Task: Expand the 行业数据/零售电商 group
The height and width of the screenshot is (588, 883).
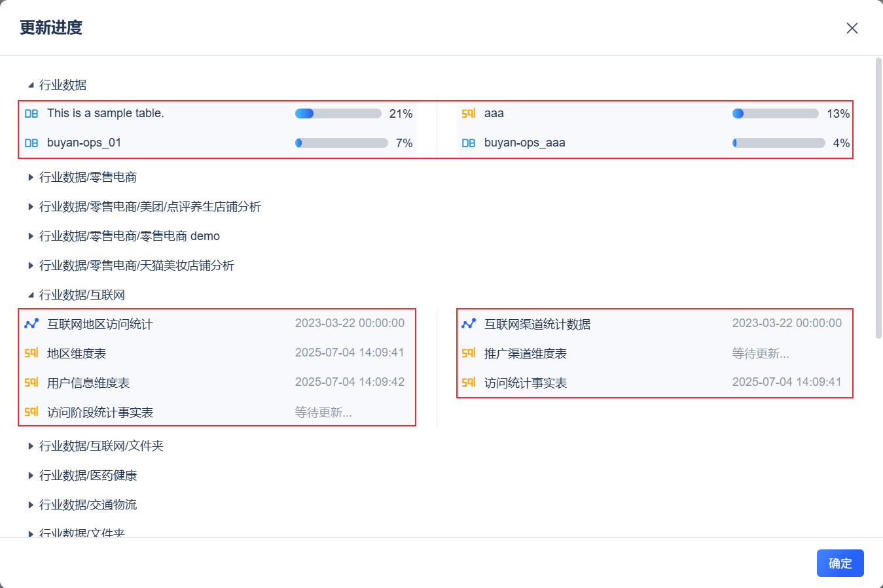Action: click(31, 177)
